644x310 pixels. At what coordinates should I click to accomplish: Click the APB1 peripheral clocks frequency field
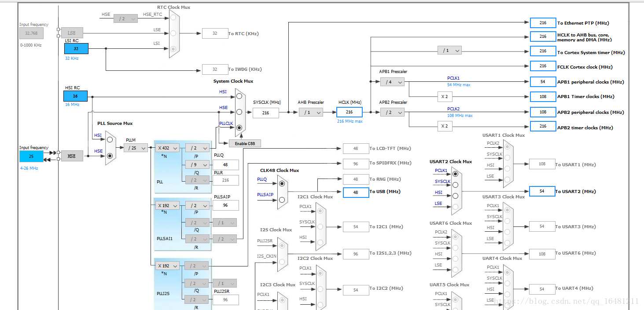coord(543,82)
